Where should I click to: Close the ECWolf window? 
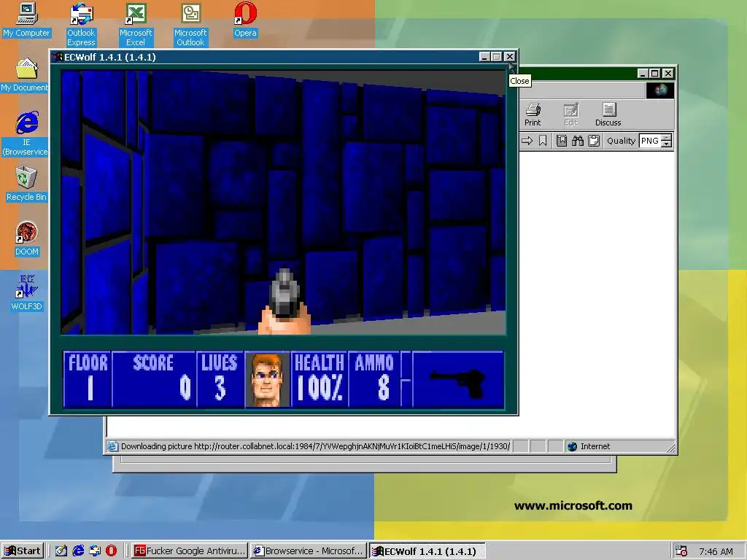[509, 57]
